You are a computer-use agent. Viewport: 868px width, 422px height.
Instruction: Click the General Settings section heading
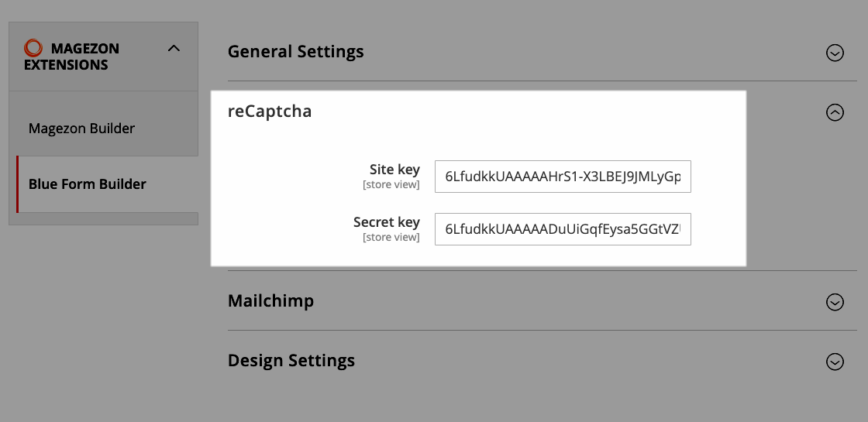pos(295,51)
